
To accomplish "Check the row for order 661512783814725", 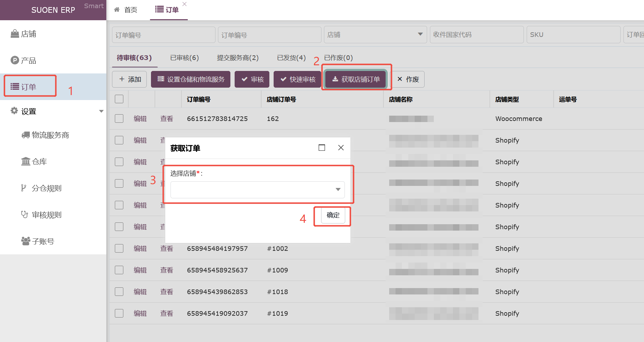I will [119, 118].
